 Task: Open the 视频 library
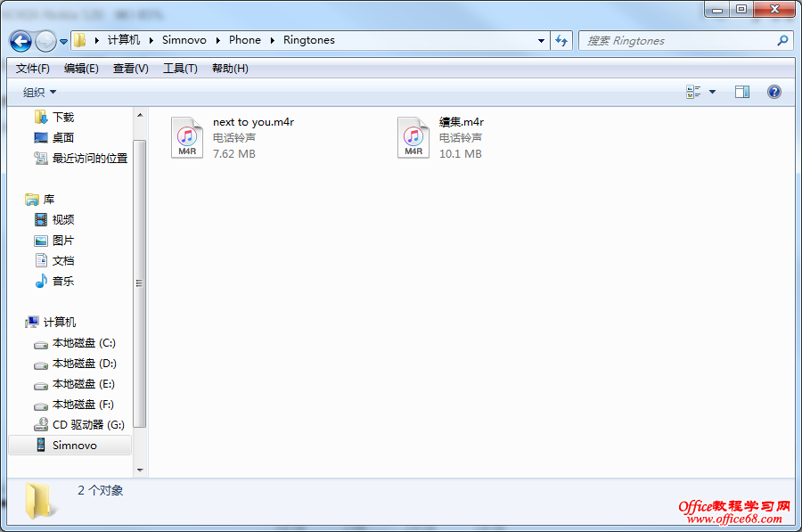tap(63, 220)
